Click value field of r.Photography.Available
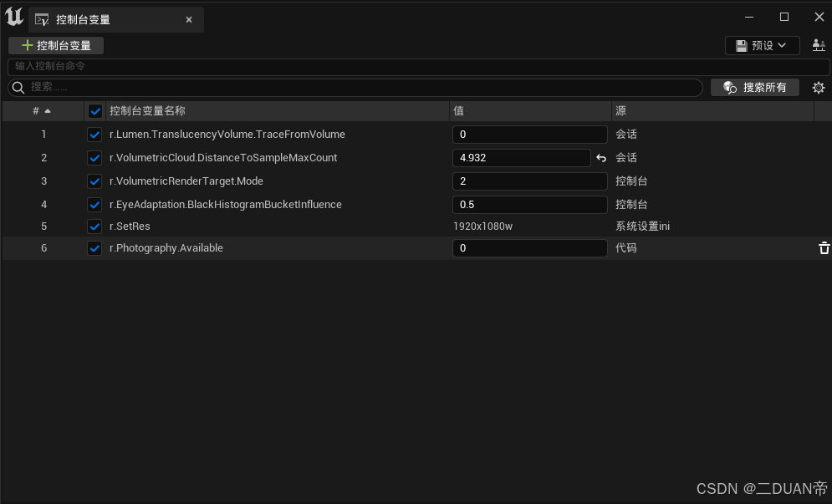The width and height of the screenshot is (832, 504). pos(529,247)
